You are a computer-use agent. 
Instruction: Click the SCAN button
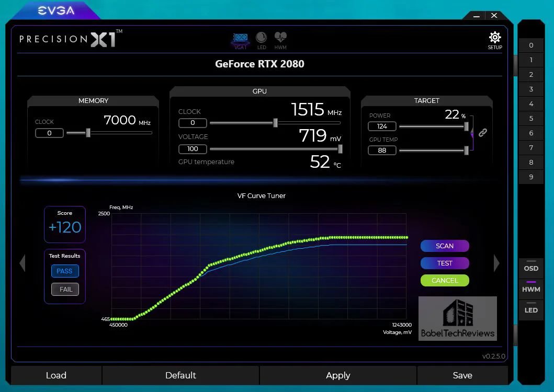click(x=445, y=246)
